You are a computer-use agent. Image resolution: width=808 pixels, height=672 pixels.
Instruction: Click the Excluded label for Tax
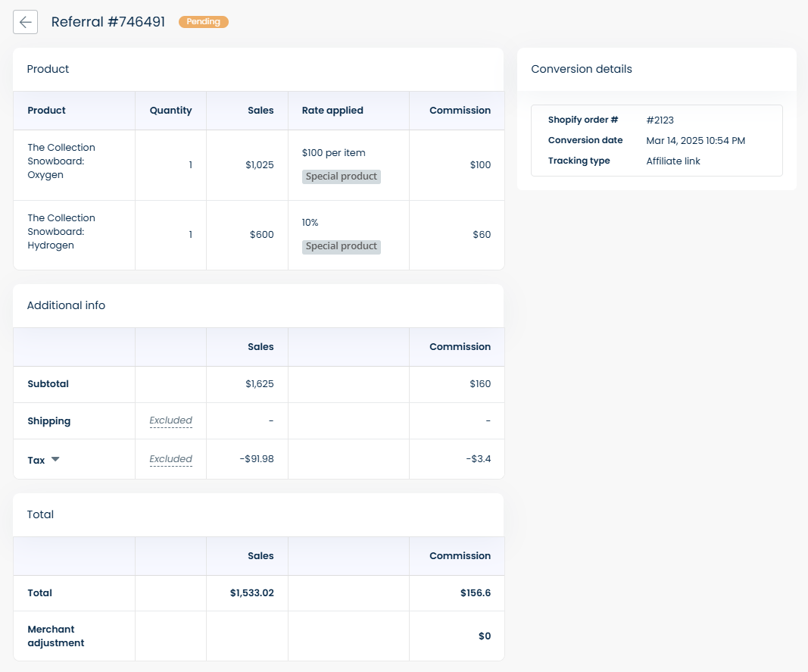[170, 459]
